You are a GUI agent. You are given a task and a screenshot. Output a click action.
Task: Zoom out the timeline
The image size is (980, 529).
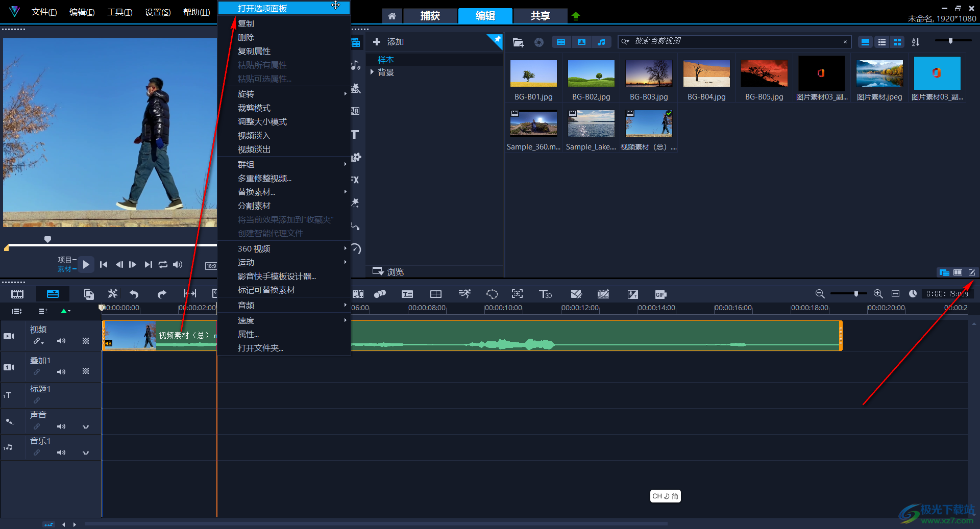[820, 294]
